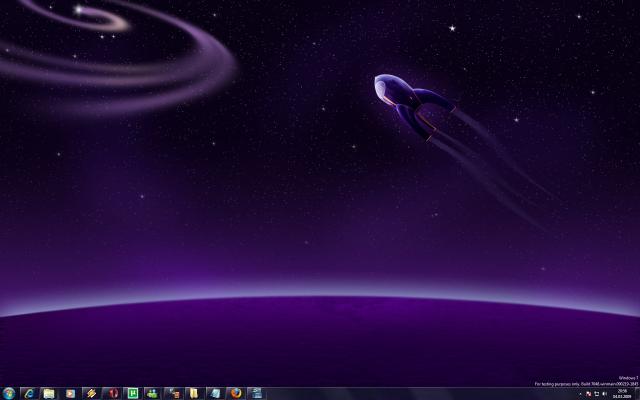Click the last taskbar icon after Firefox
This screenshot has height=400, width=640.
[256, 393]
